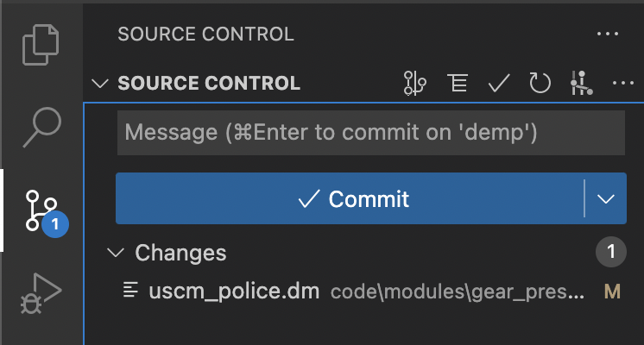The image size is (644, 345).
Task: Click the Source Control branch icon in activity bar
Action: 41,210
